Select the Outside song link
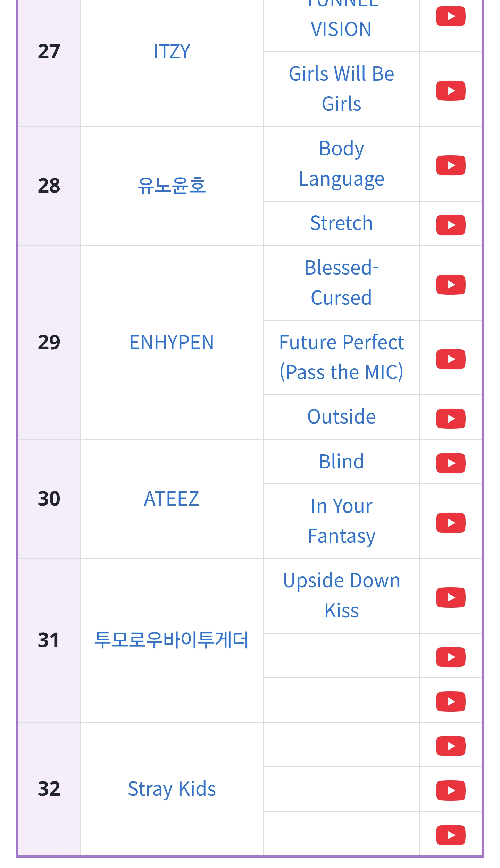 coord(341,417)
